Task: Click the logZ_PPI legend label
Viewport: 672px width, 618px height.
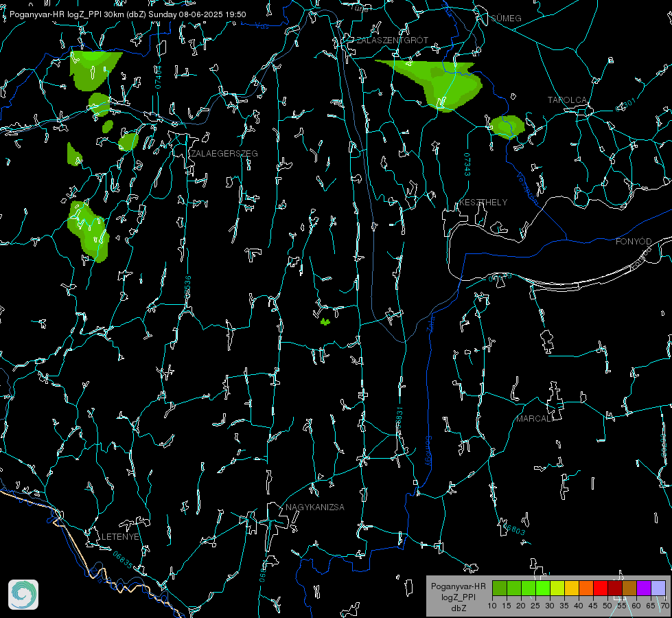Action: tap(459, 597)
